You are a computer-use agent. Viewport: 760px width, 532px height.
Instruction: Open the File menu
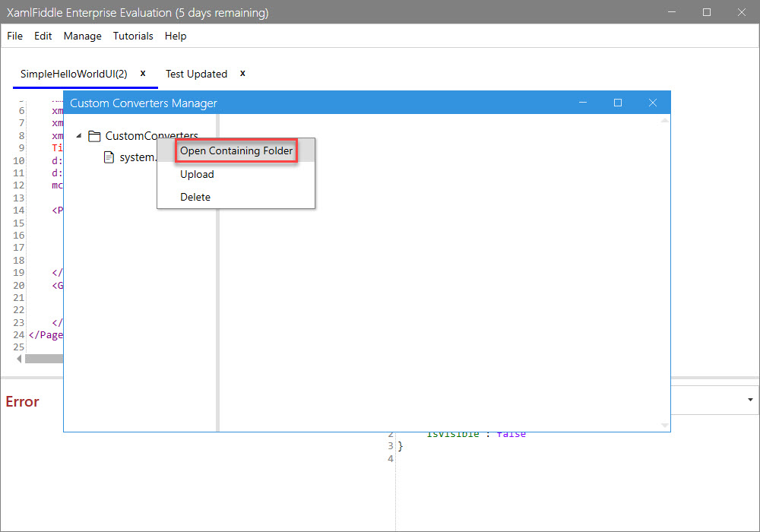click(14, 36)
